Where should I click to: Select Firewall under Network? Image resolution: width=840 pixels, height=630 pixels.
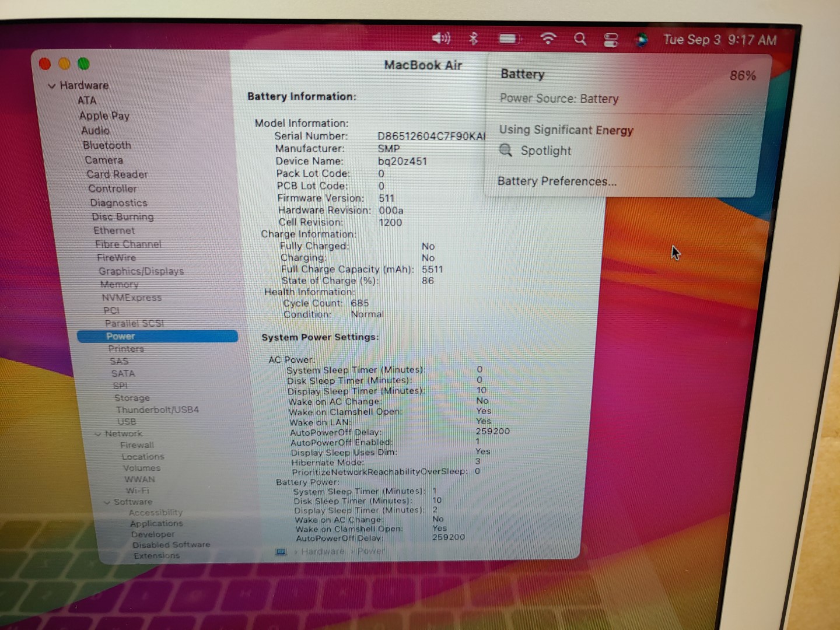137,445
